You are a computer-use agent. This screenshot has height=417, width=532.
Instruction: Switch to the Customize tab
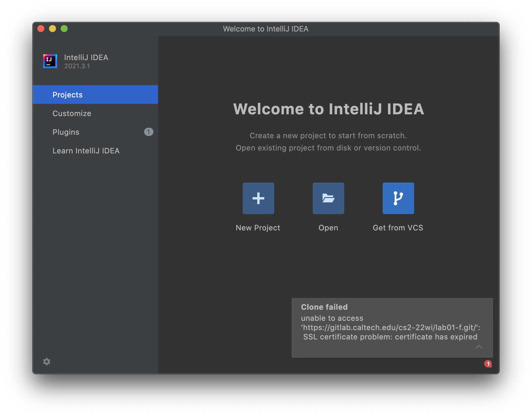(x=72, y=113)
